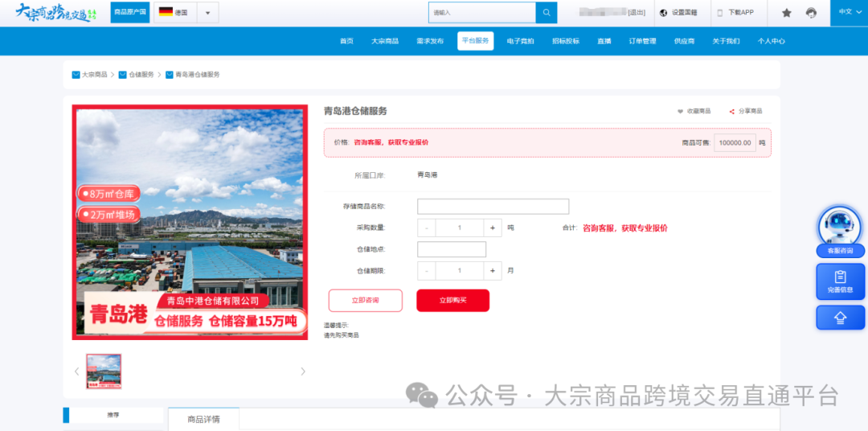The height and width of the screenshot is (431, 868).
Task: Click the 收藏商品 heart icon
Action: [681, 111]
